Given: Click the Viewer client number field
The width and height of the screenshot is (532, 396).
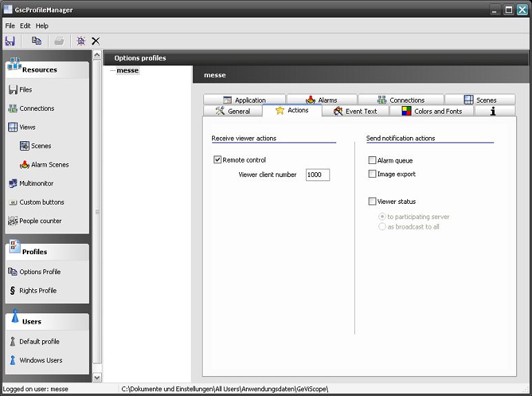Looking at the screenshot, I should pos(318,175).
